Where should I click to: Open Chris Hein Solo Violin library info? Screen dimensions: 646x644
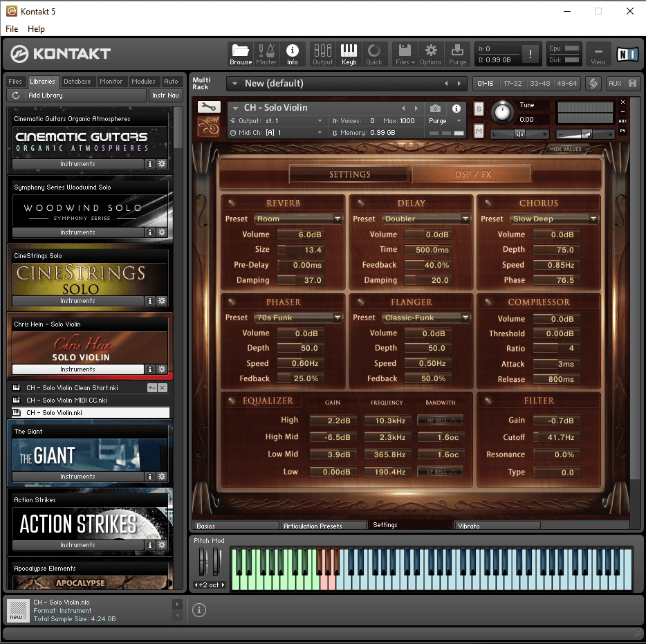[x=149, y=369]
